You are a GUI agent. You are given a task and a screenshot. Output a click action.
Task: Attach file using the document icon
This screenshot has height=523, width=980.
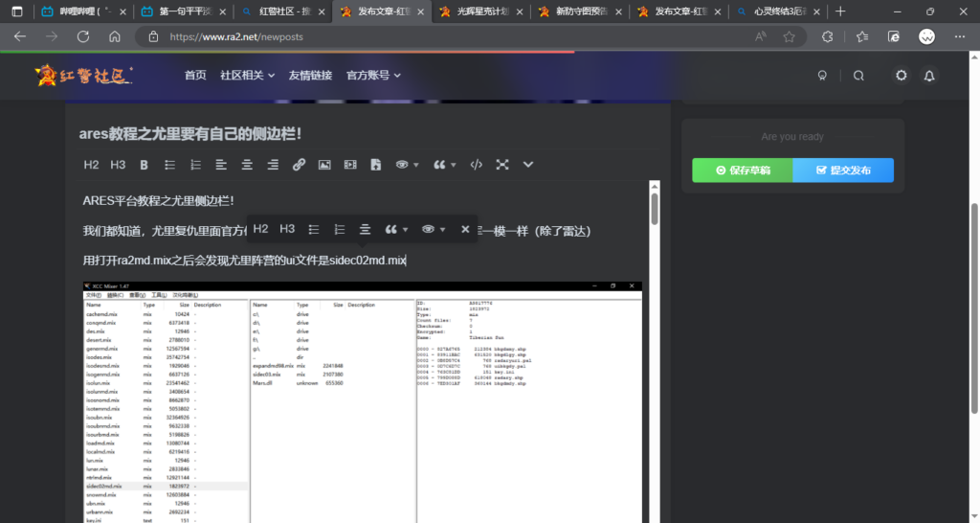375,165
